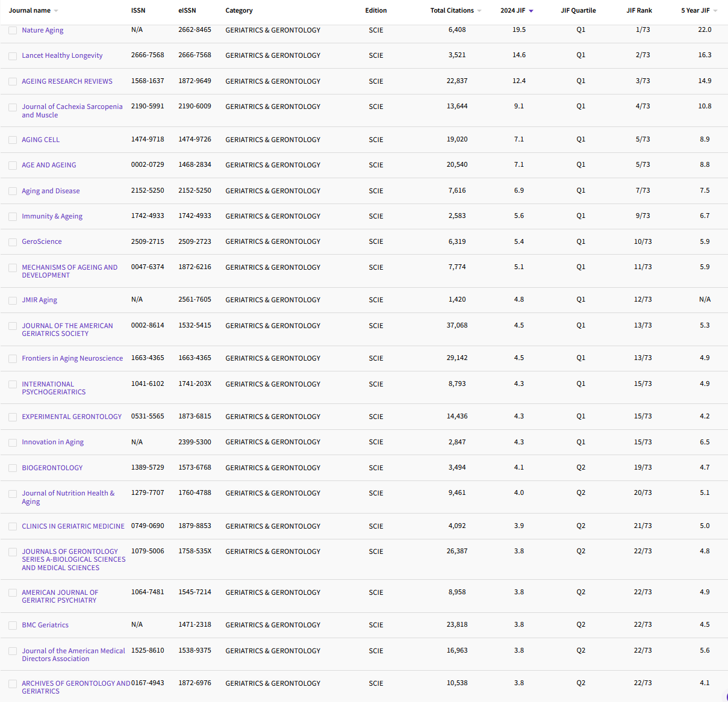Click the JIF Quartile column header
The height and width of the screenshot is (702, 728).
[x=580, y=10]
